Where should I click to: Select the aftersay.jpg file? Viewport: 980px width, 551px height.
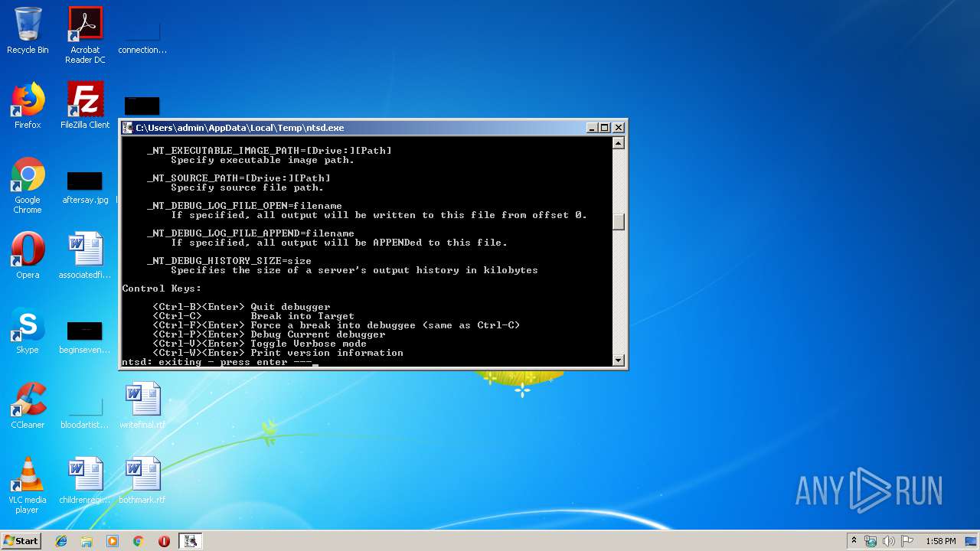click(x=85, y=185)
